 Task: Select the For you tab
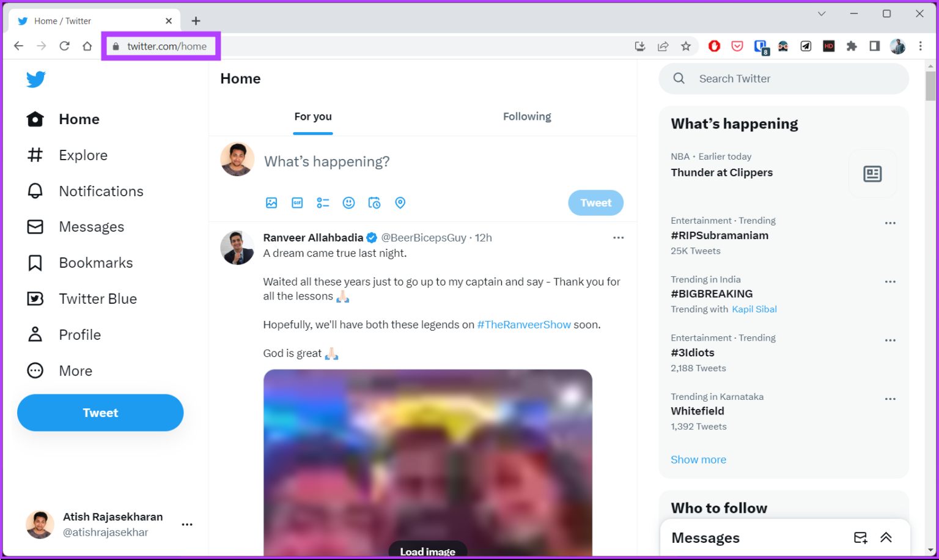tap(312, 116)
